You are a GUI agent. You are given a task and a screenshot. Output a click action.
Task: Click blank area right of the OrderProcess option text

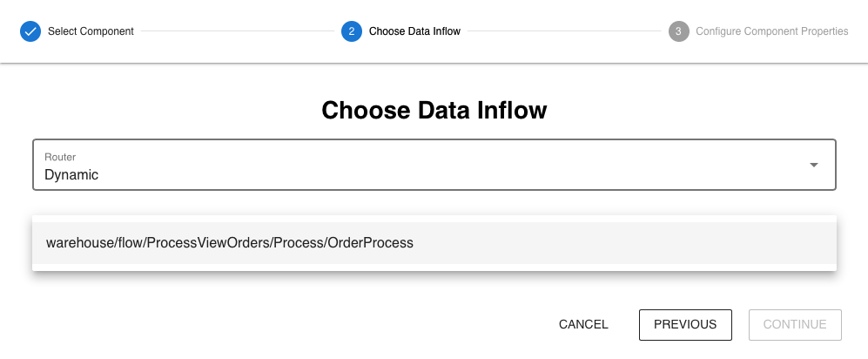[x=627, y=243]
